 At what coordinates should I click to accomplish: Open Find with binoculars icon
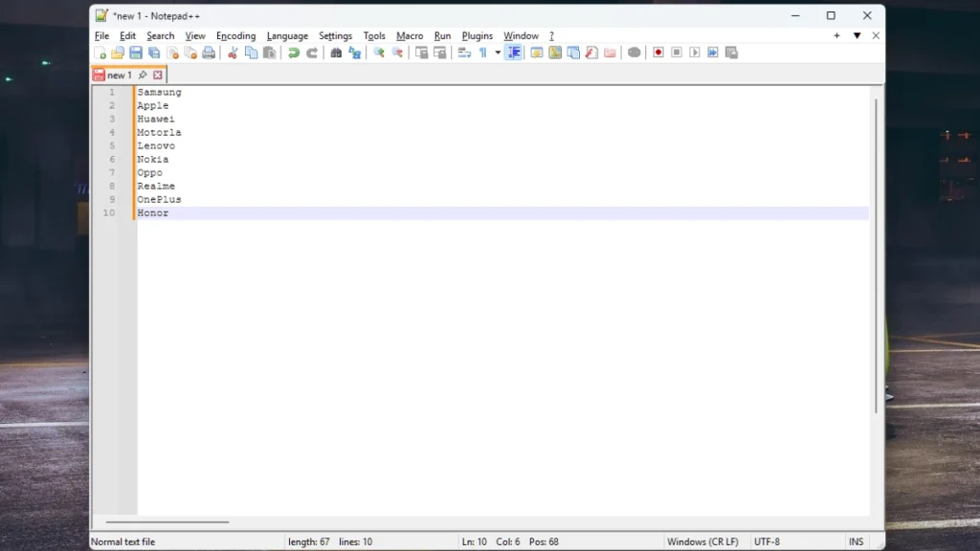point(336,53)
